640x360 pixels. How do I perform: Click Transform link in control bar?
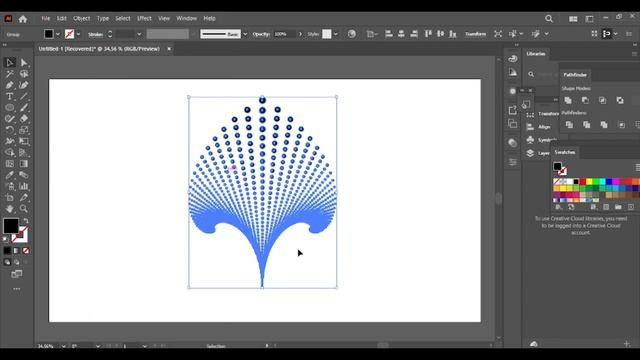(476, 34)
